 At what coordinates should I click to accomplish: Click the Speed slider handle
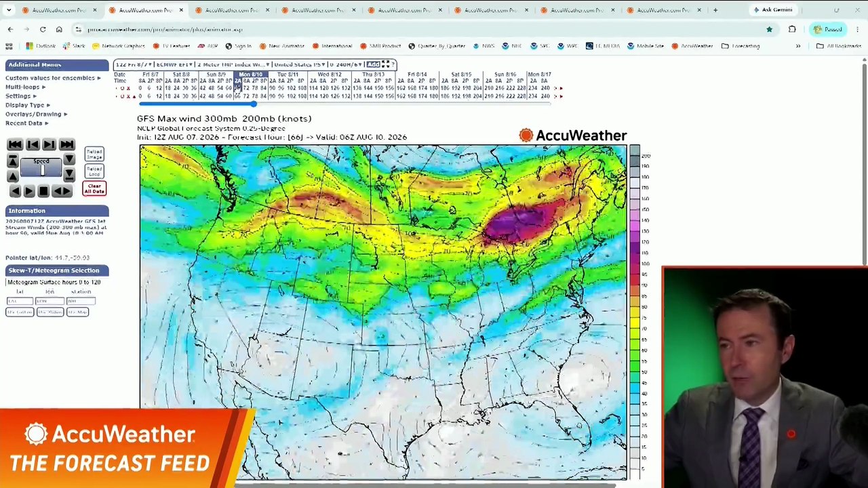42,171
